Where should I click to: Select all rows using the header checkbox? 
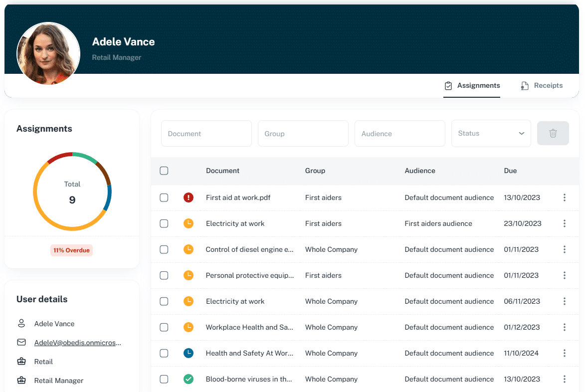click(x=164, y=170)
